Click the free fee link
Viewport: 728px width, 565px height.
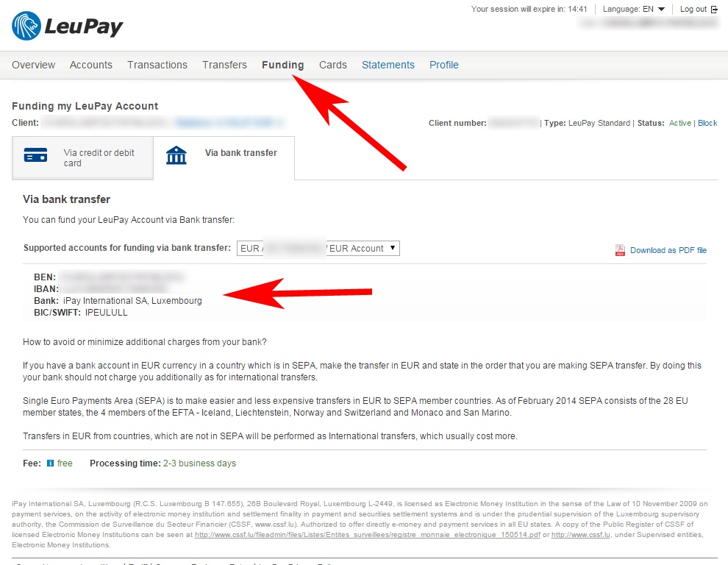click(x=65, y=463)
